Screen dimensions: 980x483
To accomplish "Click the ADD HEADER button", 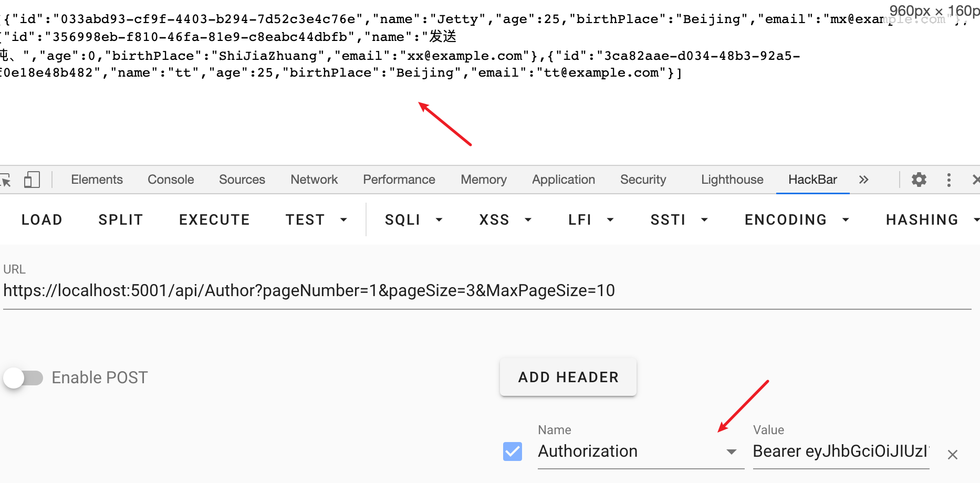I will [568, 377].
